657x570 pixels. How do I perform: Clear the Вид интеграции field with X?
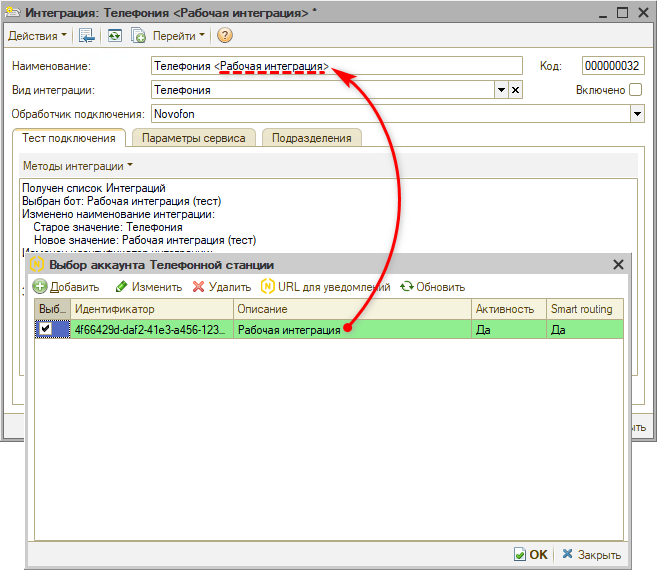[x=516, y=90]
